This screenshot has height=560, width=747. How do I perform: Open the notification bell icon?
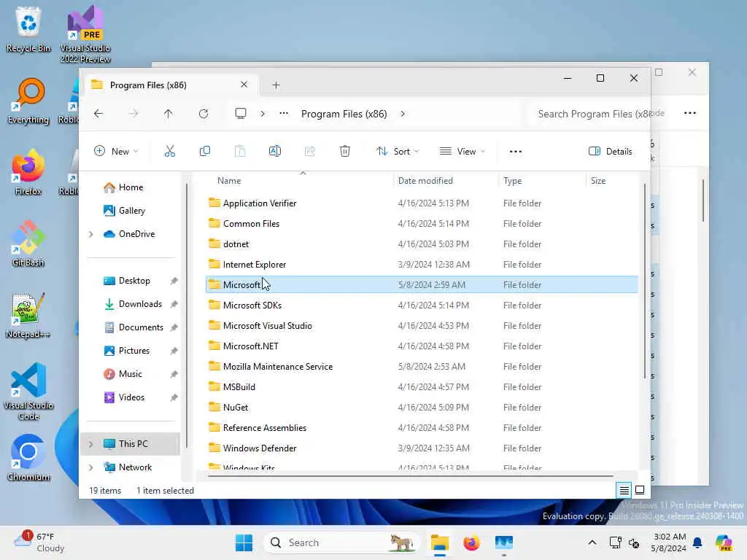pyautogui.click(x=697, y=542)
